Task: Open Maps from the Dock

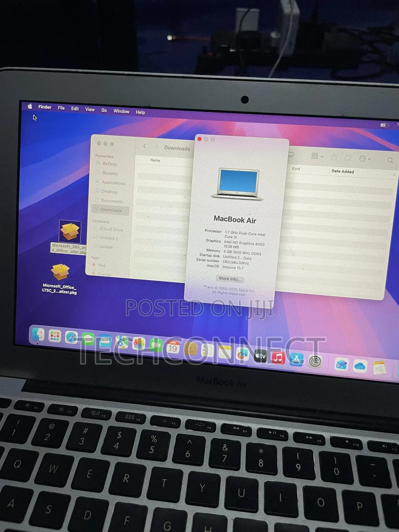Action: tap(122, 342)
